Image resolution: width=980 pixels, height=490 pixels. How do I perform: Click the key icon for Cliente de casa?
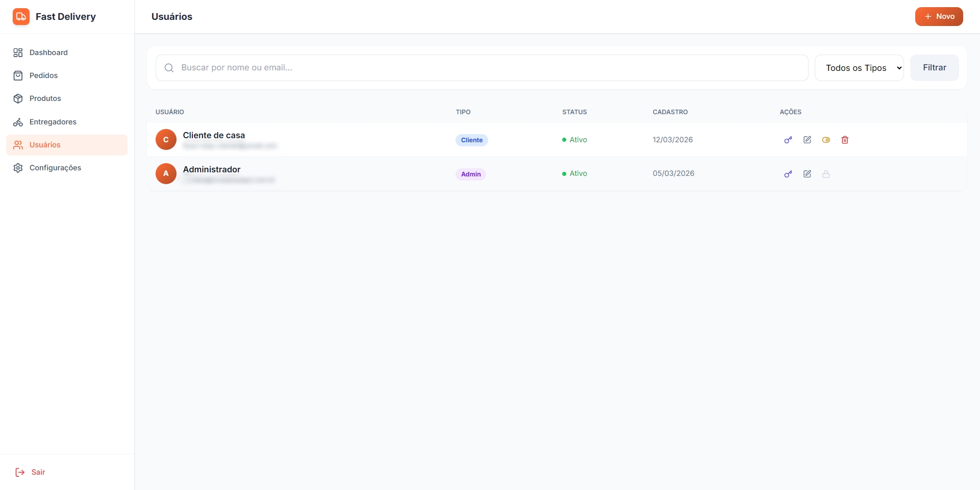tap(788, 140)
